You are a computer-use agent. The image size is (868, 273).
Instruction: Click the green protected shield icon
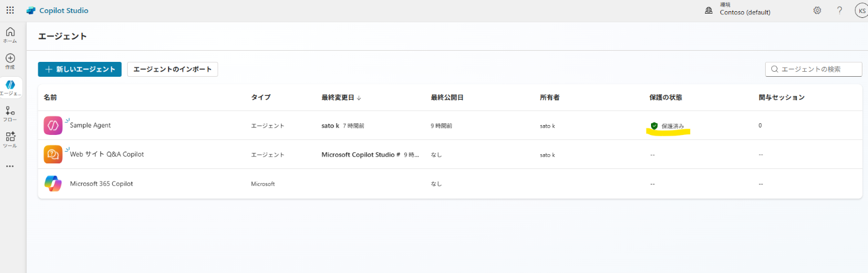pyautogui.click(x=654, y=126)
